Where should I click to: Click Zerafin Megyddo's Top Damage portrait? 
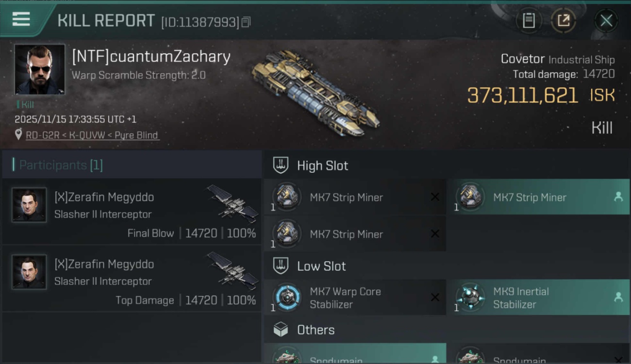29,272
